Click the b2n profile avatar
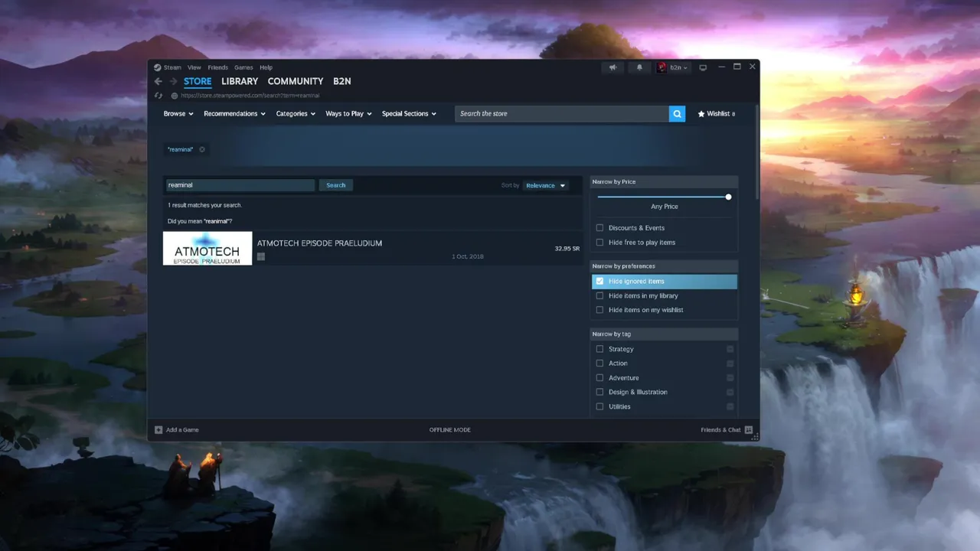 (661, 67)
